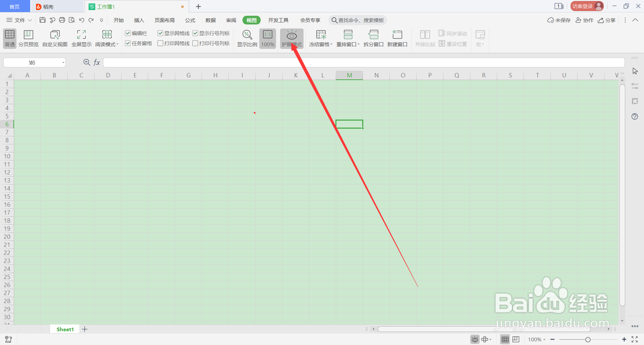Viewport: 644px width, 345px height.
Task: Open a New Window (新建窗口)
Action: [x=397, y=39]
